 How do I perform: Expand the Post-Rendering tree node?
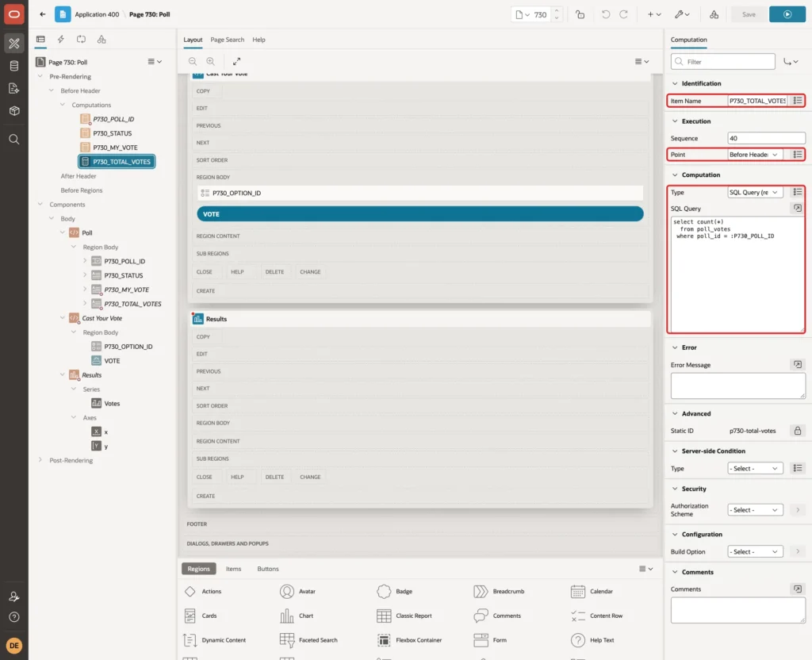40,460
